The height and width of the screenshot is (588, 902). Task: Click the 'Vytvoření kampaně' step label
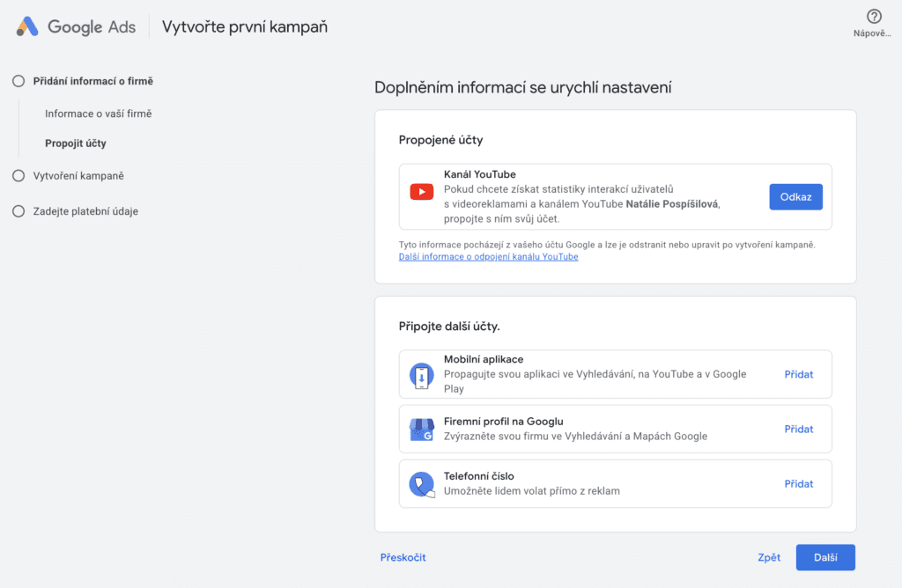coord(78,176)
